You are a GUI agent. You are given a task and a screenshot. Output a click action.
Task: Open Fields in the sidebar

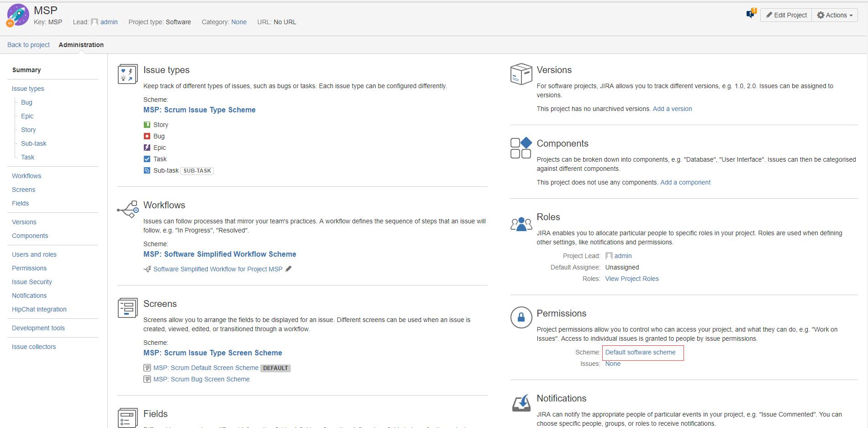21,203
